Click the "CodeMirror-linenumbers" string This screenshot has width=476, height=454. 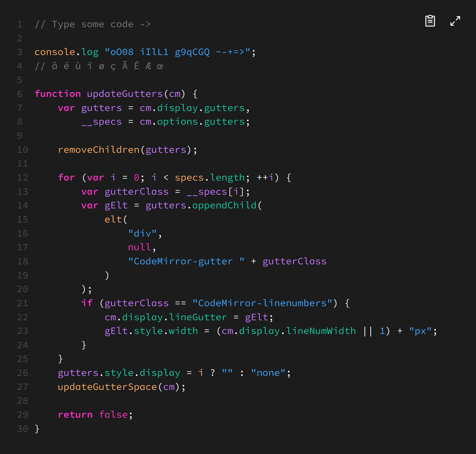tap(262, 303)
